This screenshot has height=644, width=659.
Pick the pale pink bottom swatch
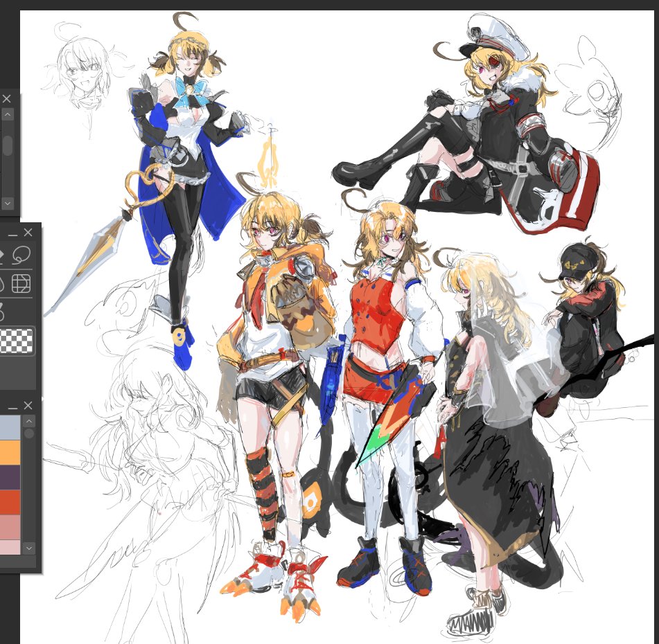(x=10, y=546)
